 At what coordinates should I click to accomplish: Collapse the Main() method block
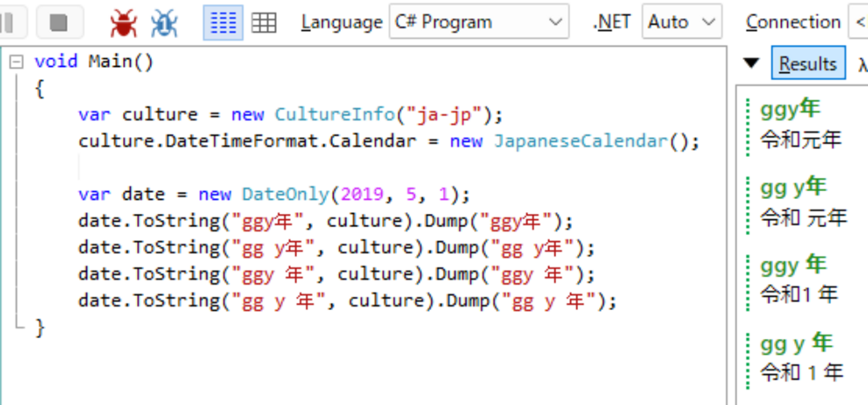[17, 62]
